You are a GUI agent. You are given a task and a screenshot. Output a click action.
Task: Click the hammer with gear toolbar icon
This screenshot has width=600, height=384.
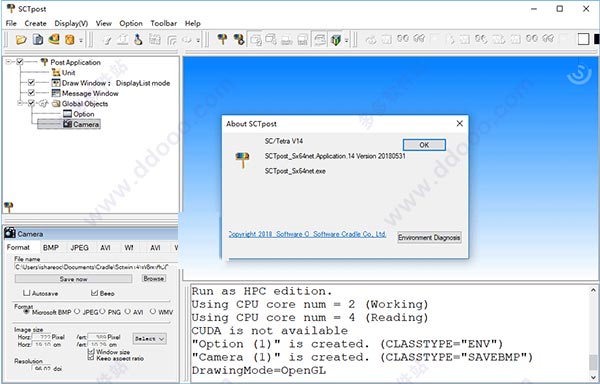pos(239,39)
